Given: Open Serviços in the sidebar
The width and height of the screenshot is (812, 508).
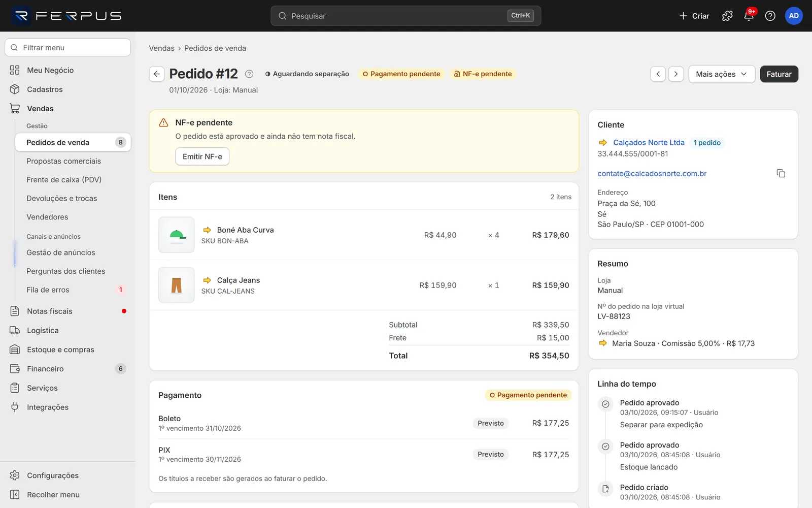Looking at the screenshot, I should (x=68, y=388).
